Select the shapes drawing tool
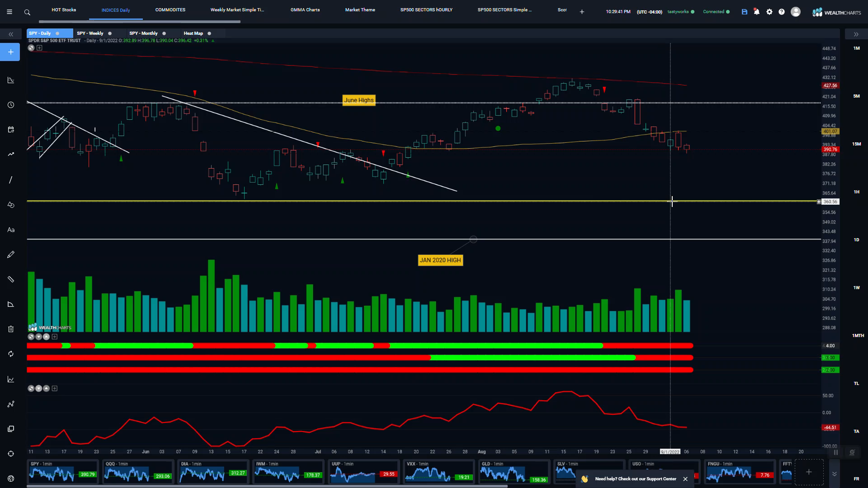 point(11,205)
